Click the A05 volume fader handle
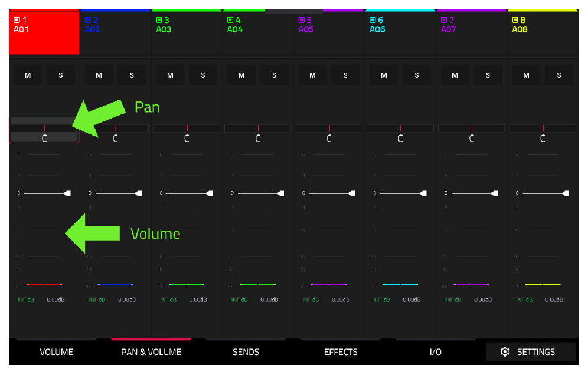This screenshot has height=375, width=588. click(x=352, y=193)
